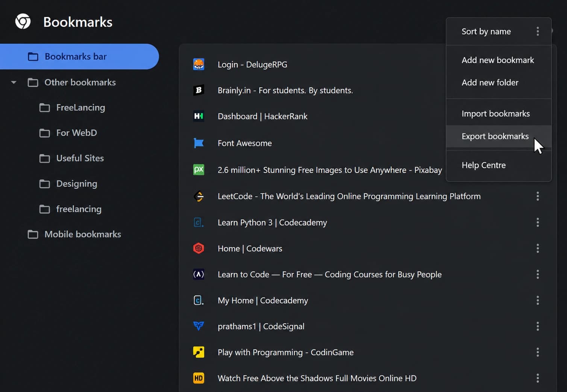Select the Other bookmarks folder

point(80,82)
